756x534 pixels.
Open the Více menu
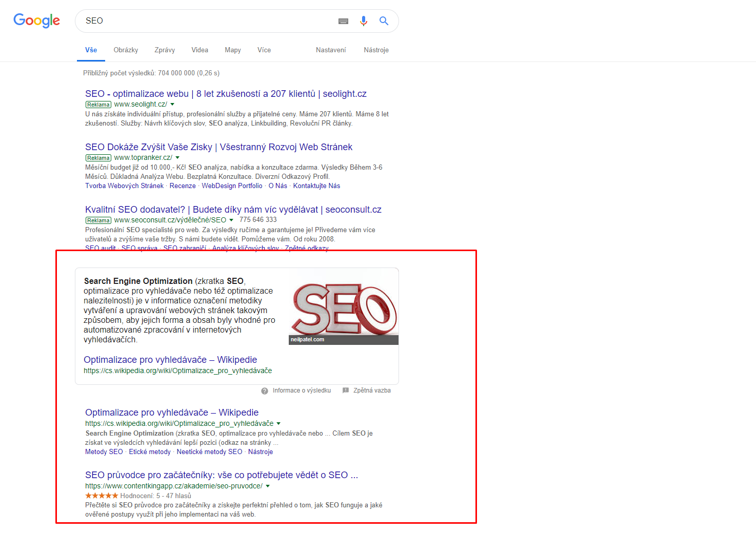264,50
